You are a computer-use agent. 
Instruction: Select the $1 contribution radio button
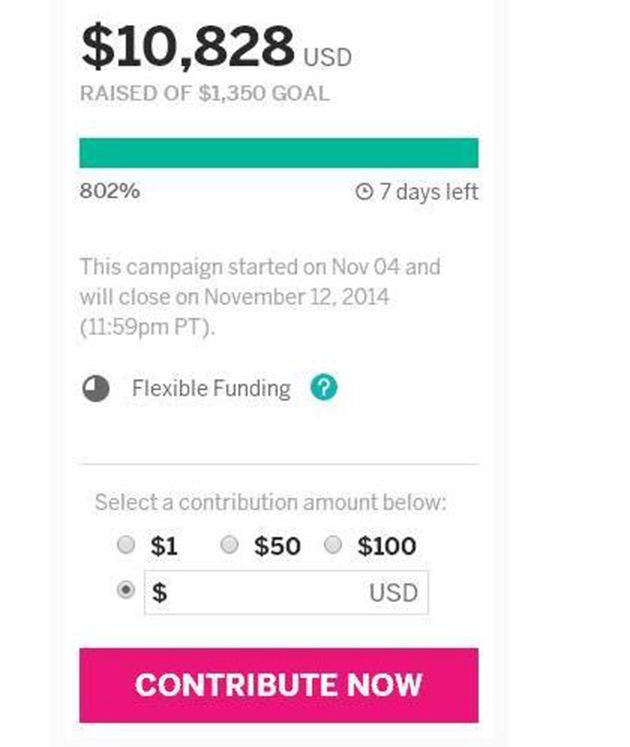pos(126,544)
